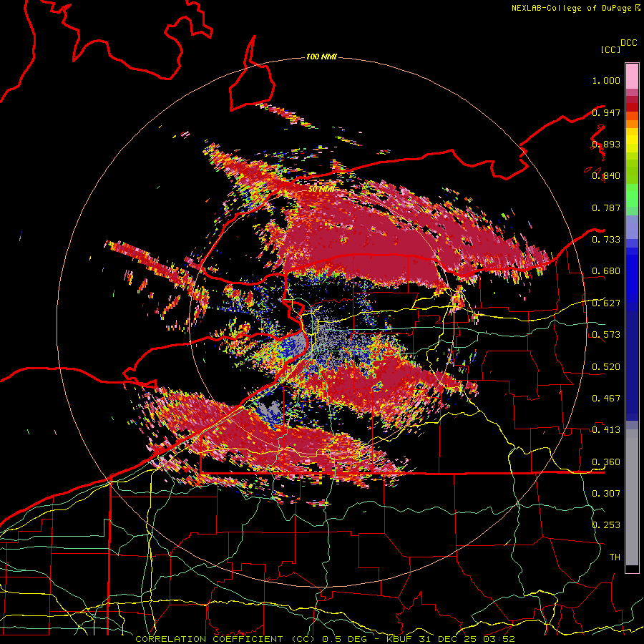Click the 0.680 legend value
The image size is (644, 644).
606,271
